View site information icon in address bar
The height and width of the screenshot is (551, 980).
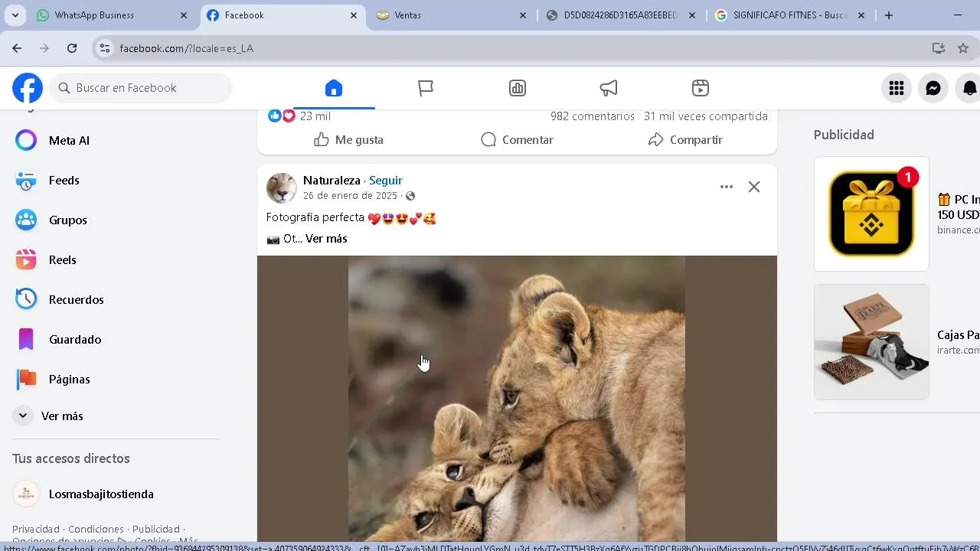point(105,48)
